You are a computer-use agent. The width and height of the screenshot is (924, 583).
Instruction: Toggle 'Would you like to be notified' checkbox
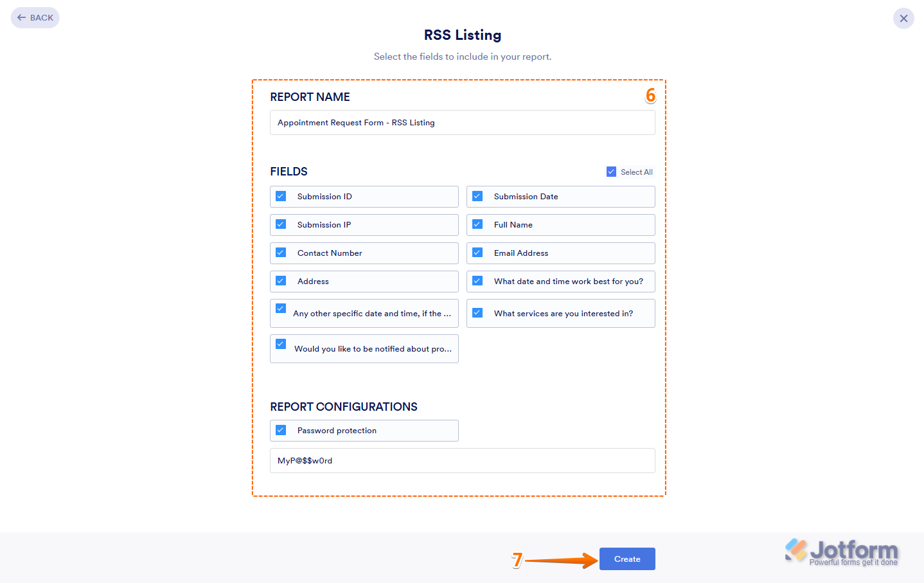click(x=281, y=344)
